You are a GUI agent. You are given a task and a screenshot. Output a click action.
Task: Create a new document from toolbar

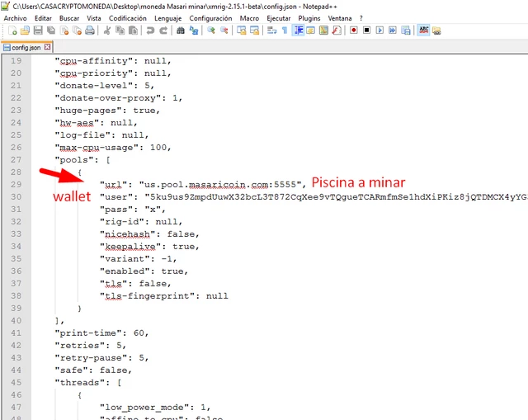pyautogui.click(x=12, y=31)
